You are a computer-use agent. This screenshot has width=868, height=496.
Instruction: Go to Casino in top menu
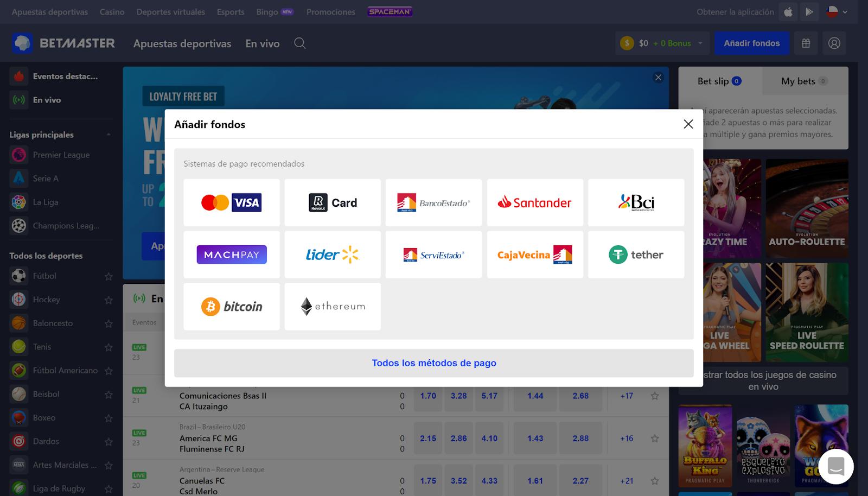112,12
